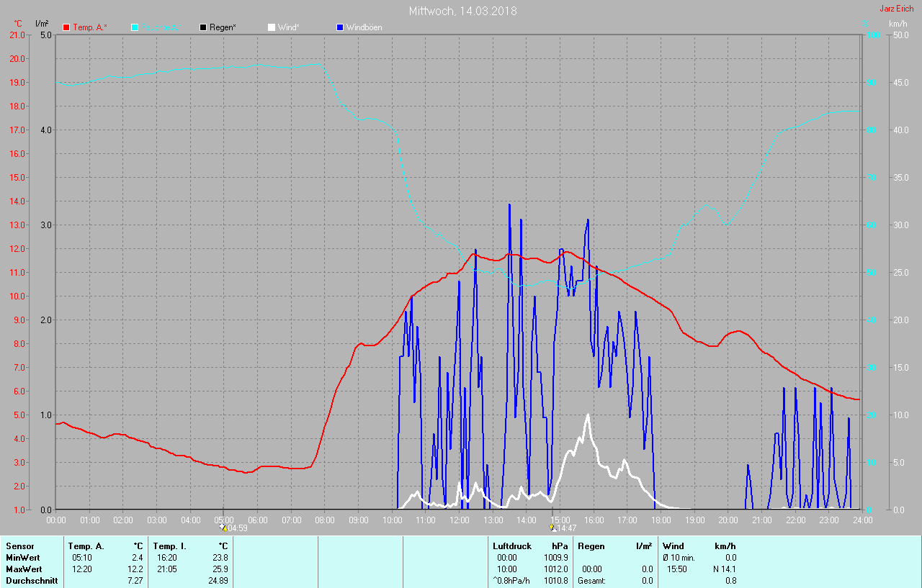The width and height of the screenshot is (922, 588).
Task: Click the "Wind*" legend label
Action: coord(288,27)
